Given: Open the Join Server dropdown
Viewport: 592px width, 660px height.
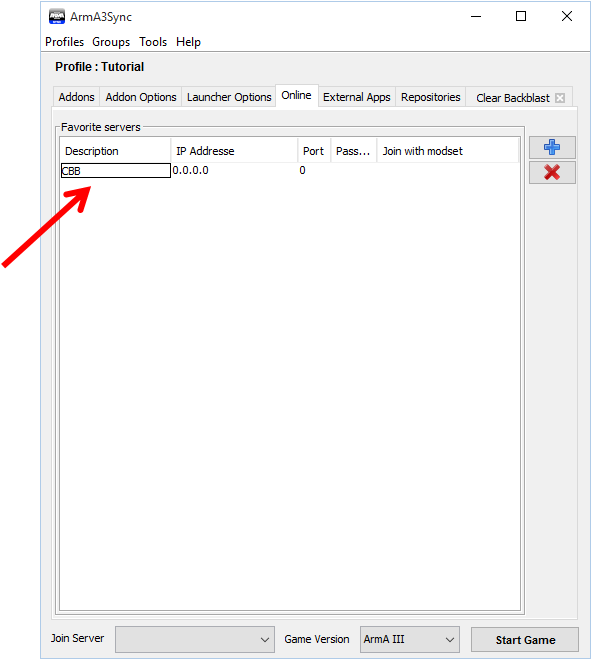Looking at the screenshot, I should (195, 639).
